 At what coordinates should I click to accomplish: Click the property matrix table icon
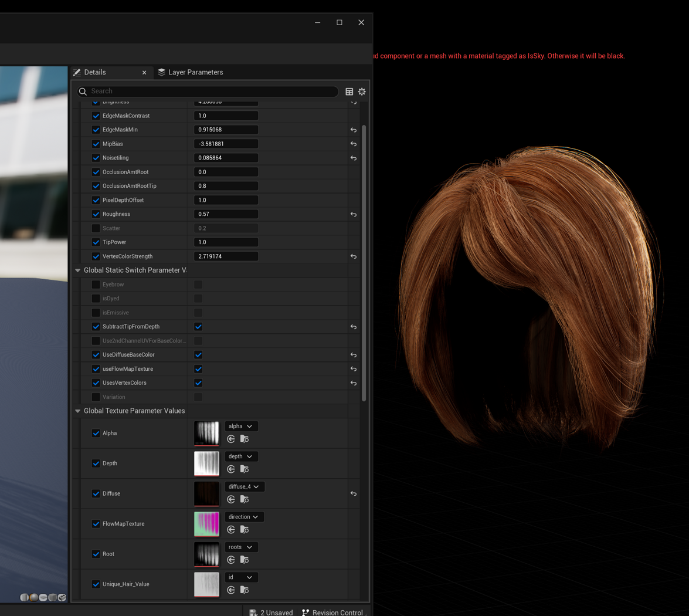pyautogui.click(x=349, y=92)
